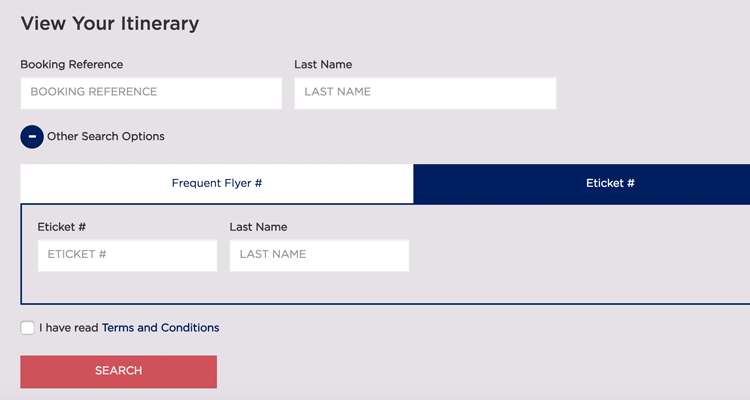Click the Eticket # label above its field
The width and height of the screenshot is (750, 400).
tap(62, 227)
